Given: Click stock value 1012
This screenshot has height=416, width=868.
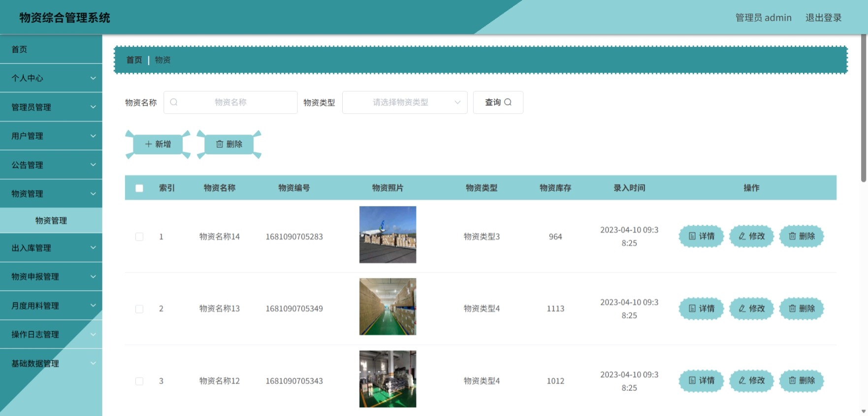Looking at the screenshot, I should (555, 381).
